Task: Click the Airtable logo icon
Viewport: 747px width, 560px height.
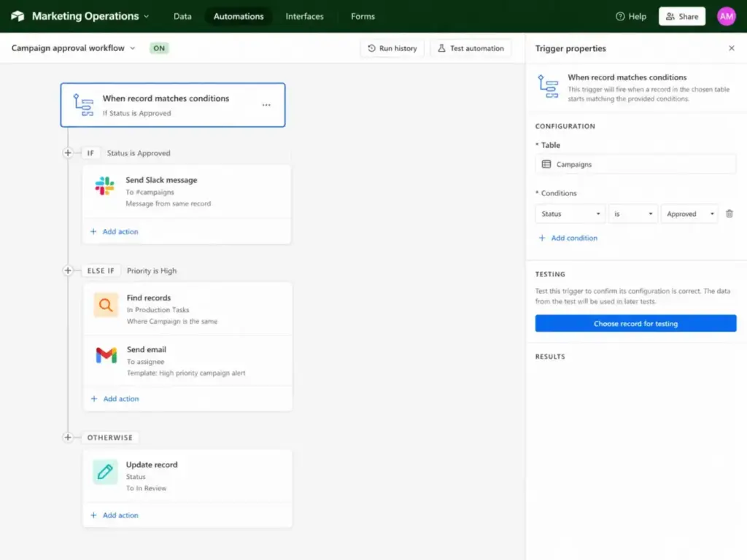Action: 18,16
